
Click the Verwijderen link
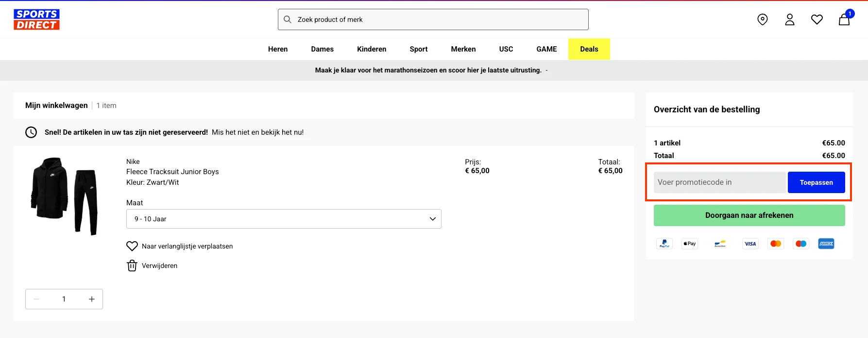coord(159,266)
